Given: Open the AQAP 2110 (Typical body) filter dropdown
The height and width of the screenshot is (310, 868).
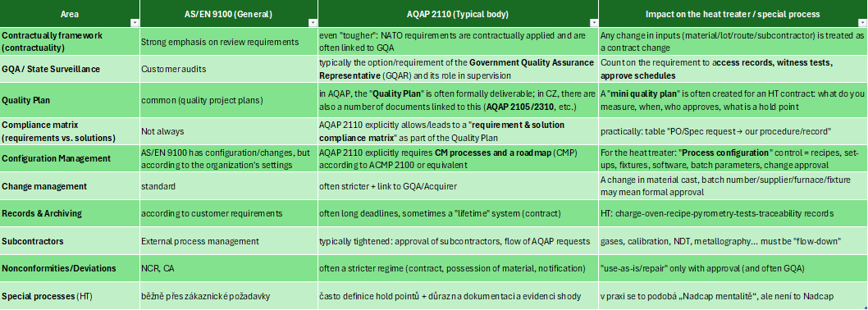Looking at the screenshot, I should [x=593, y=23].
